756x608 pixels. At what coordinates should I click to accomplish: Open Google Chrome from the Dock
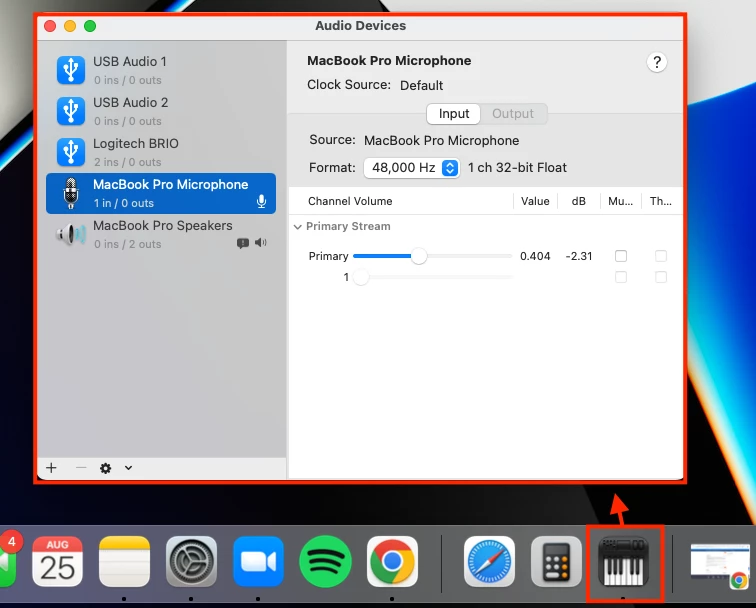click(392, 561)
